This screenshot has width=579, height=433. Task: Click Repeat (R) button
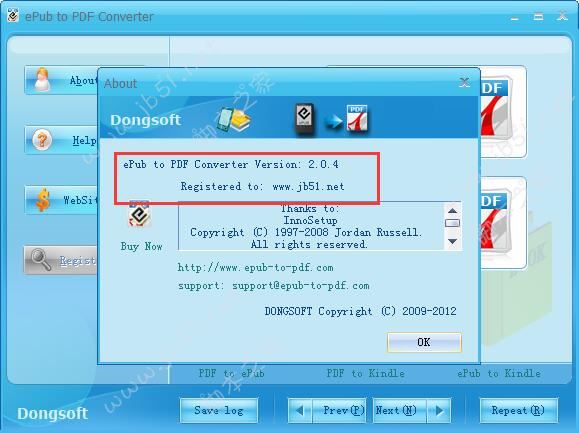(x=518, y=410)
